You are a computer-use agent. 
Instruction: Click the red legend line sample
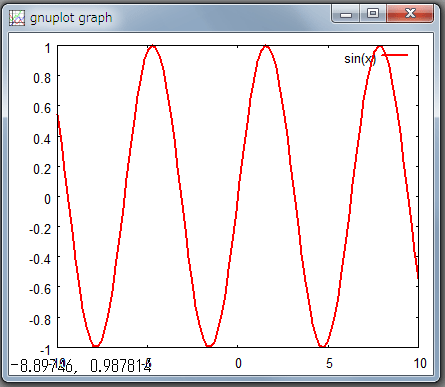(395, 55)
